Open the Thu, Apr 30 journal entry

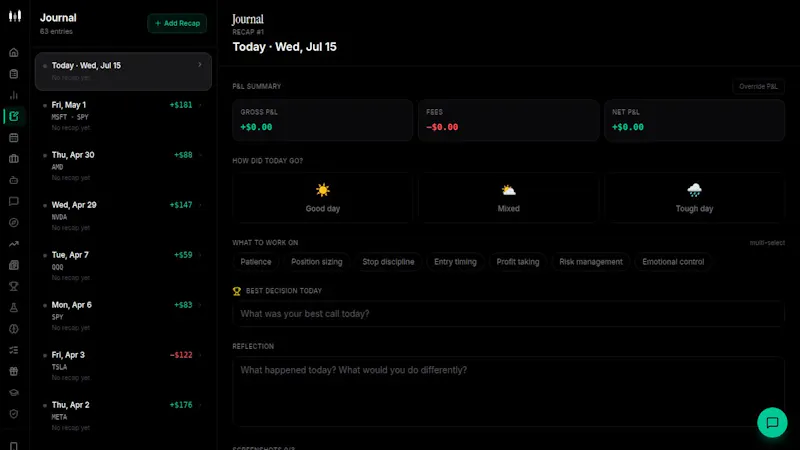tap(123, 166)
